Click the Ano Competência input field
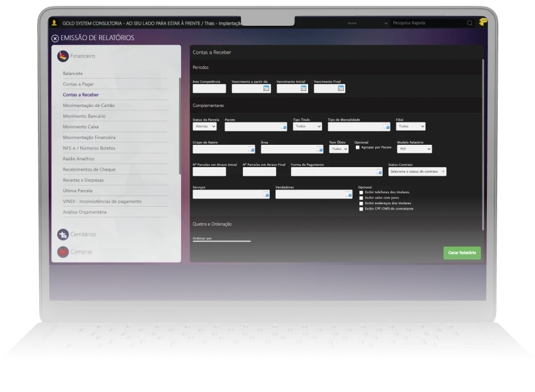Image resolution: width=535 pixels, height=392 pixels. pos(209,89)
